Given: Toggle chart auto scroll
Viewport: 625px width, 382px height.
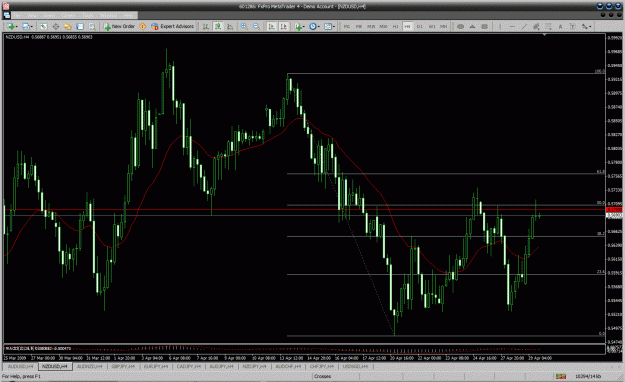Looking at the screenshot, I should 272,26.
